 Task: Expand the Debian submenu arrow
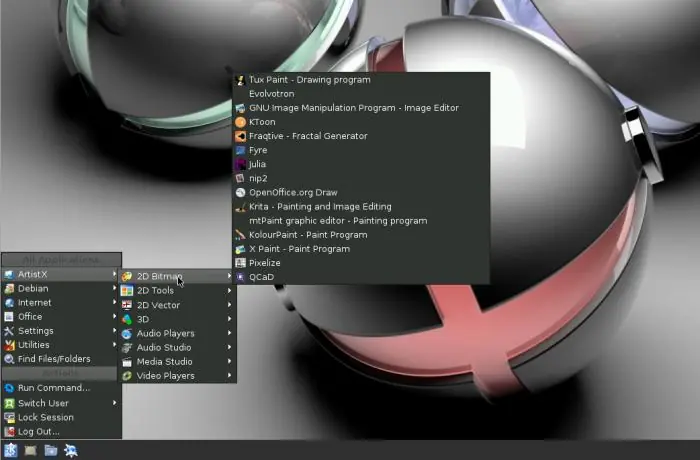[x=115, y=289]
